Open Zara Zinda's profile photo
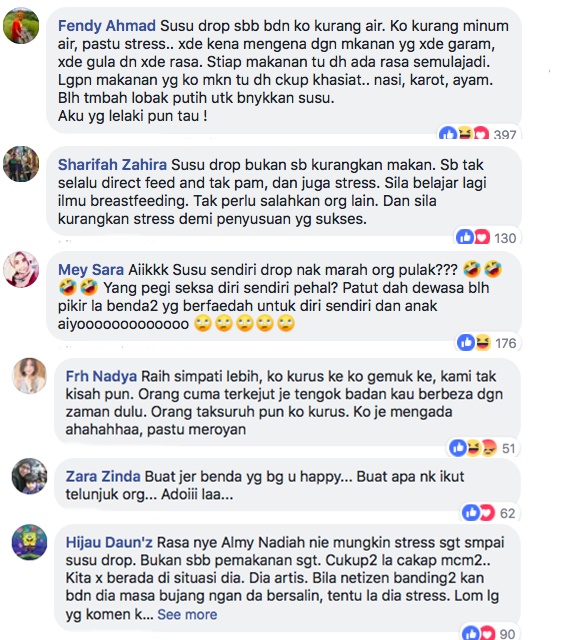The image size is (561, 640). 29,476
